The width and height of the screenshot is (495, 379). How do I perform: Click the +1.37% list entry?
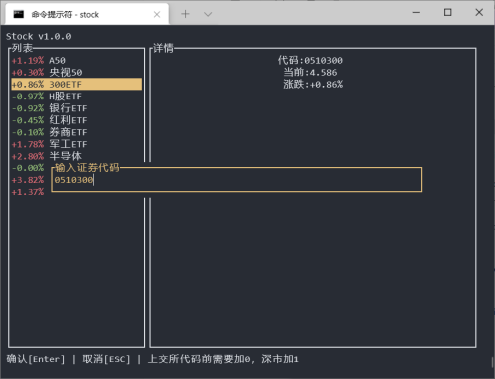click(28, 192)
